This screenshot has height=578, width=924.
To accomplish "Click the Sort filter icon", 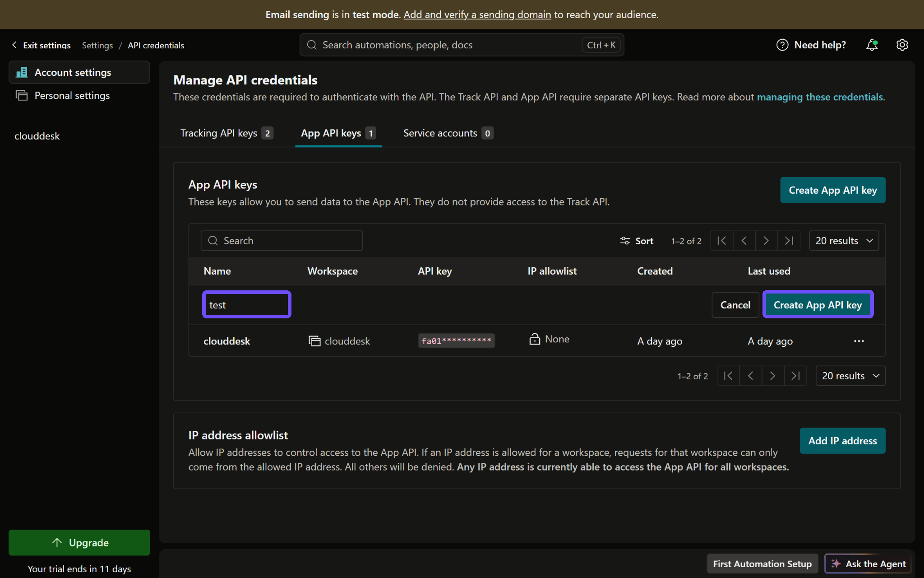I will (x=625, y=241).
